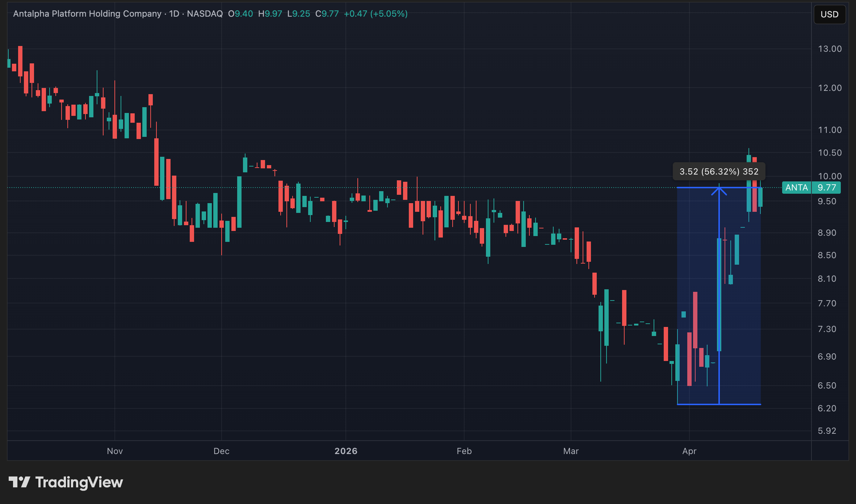Select the 9.77 current price label
The height and width of the screenshot is (504, 856).
pyautogui.click(x=827, y=188)
